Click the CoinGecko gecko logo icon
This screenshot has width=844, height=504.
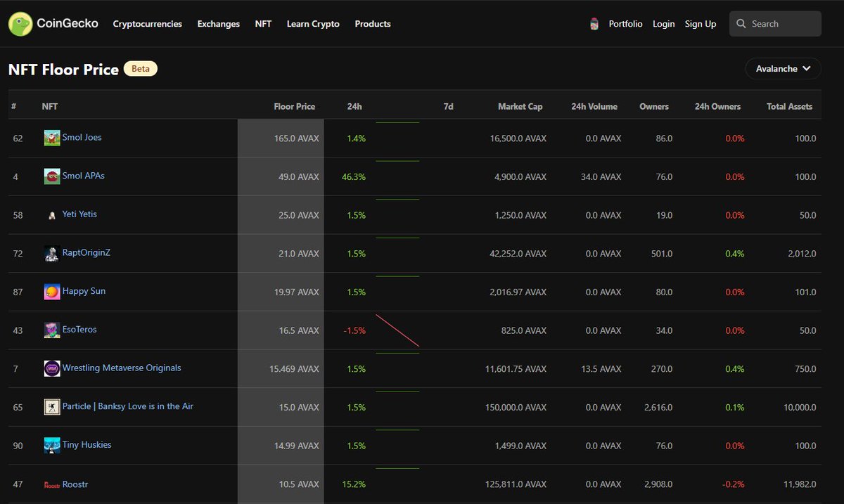pyautogui.click(x=20, y=24)
